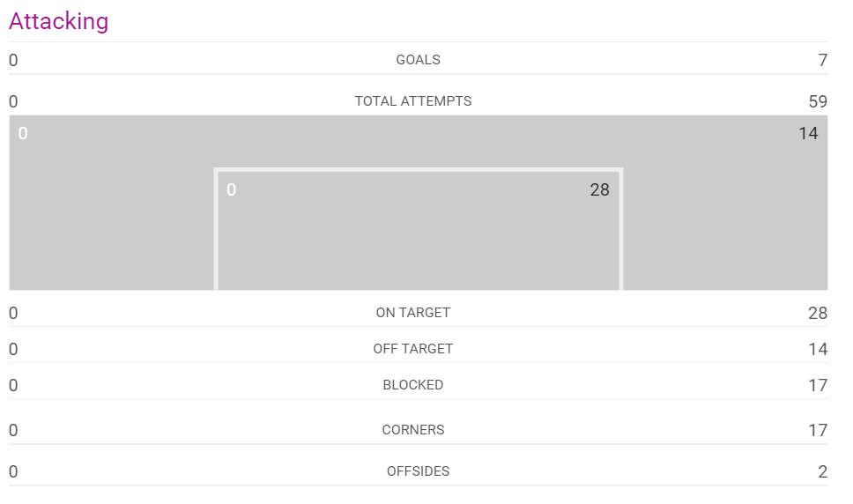Viewport: 853px width, 504px height.
Task: Click the home team's 0 in GOALS row
Action: point(13,60)
